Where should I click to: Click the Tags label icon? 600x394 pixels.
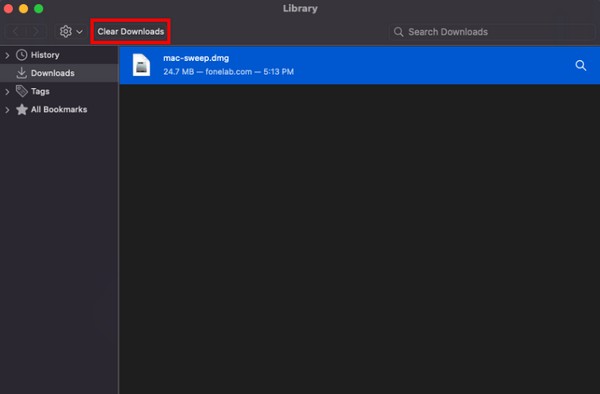click(x=21, y=91)
